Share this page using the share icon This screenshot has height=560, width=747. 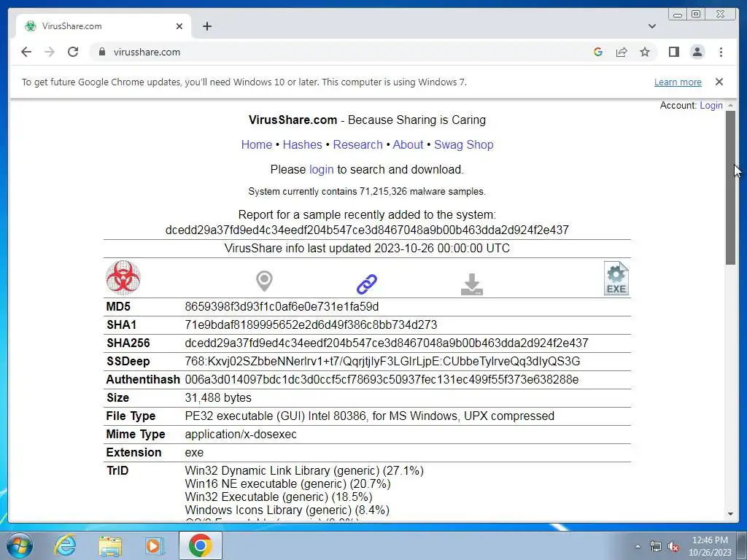(622, 52)
